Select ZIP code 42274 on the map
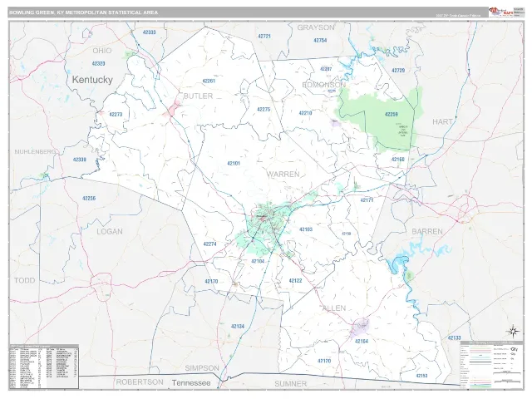 pos(209,244)
